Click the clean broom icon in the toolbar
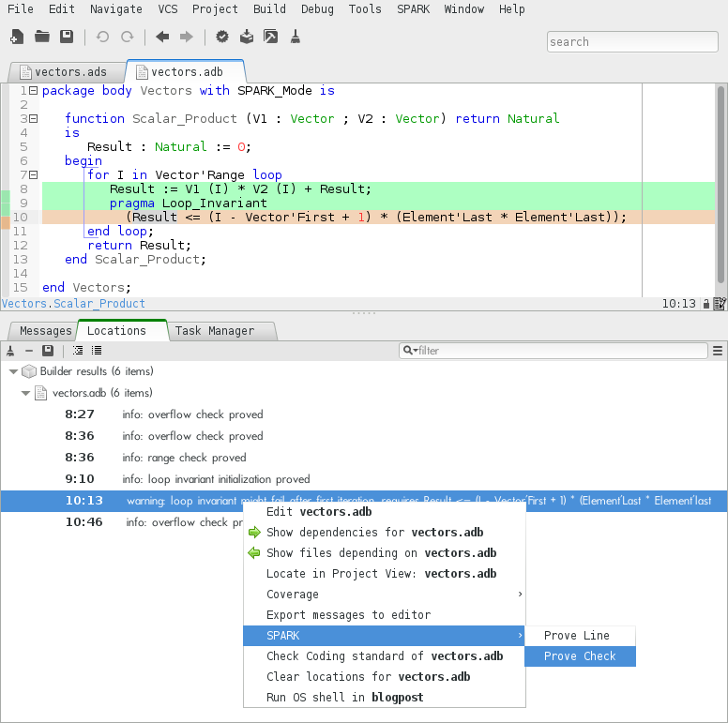The height and width of the screenshot is (723, 728). (x=295, y=38)
